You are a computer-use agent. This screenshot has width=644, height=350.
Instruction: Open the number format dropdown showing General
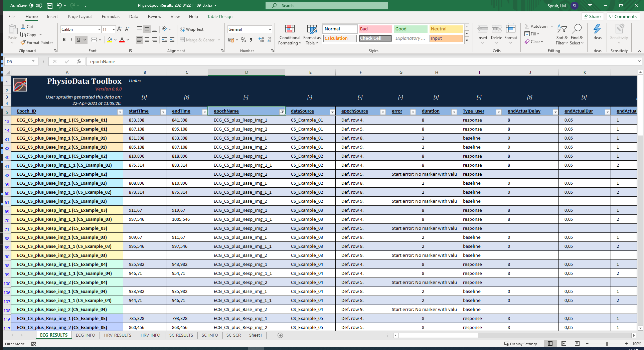(269, 29)
